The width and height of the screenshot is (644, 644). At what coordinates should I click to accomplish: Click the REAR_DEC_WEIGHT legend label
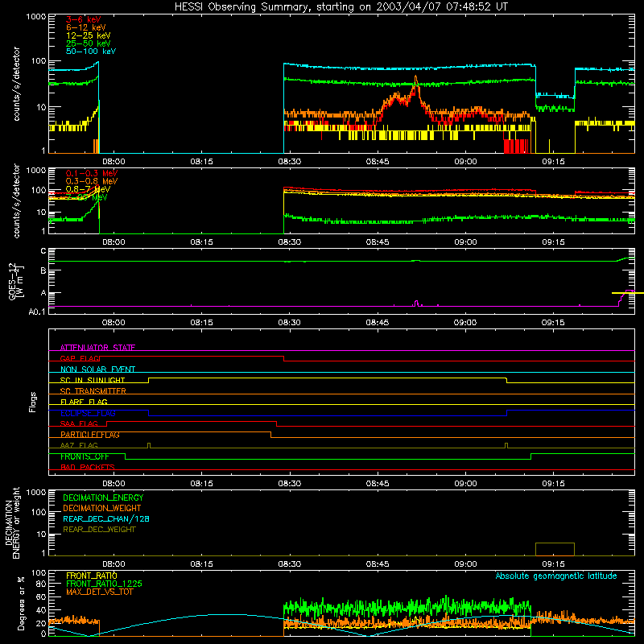pyautogui.click(x=99, y=530)
